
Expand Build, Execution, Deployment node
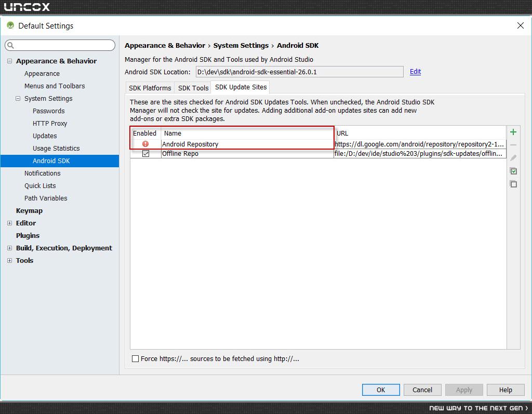click(x=9, y=248)
